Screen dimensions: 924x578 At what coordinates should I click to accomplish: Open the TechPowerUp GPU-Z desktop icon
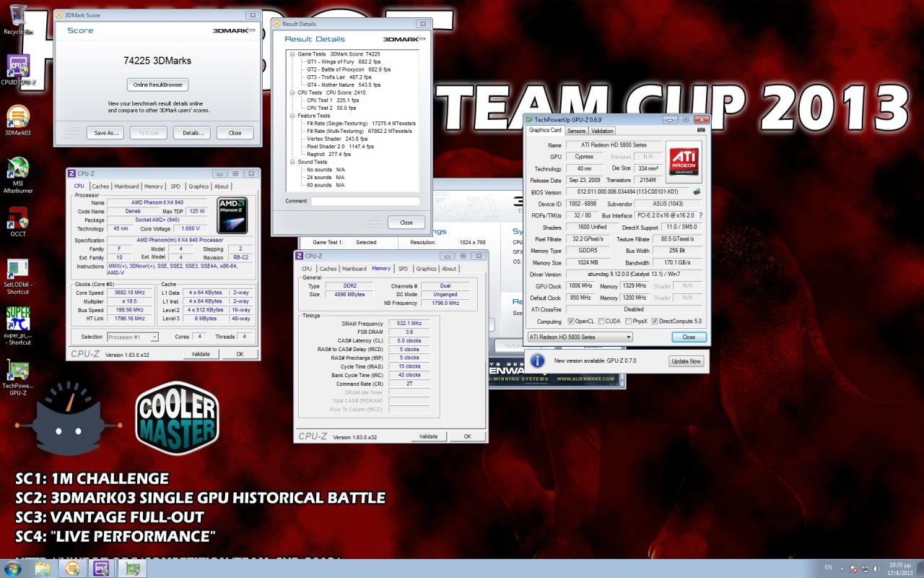[x=18, y=378]
